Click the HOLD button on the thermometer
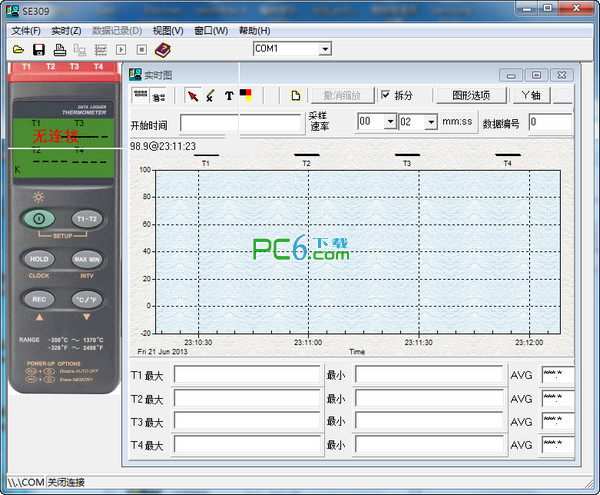The height and width of the screenshot is (495, 600). click(x=39, y=259)
